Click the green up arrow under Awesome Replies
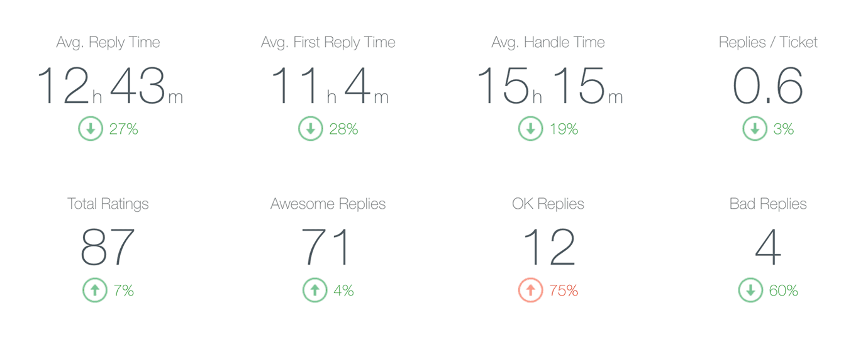 tap(315, 290)
